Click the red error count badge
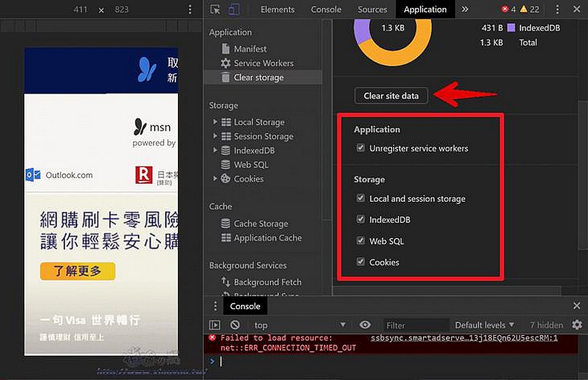This screenshot has width=588, height=380. [x=509, y=9]
